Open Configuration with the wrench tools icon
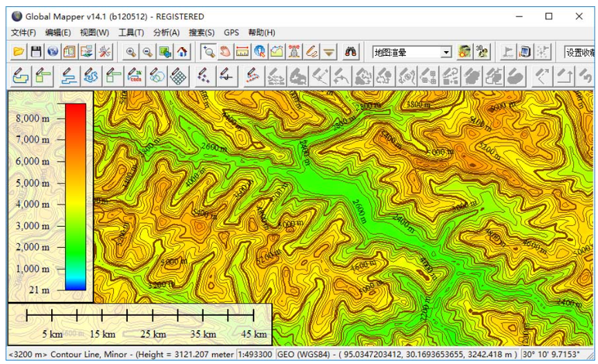Screen dimensions: 598x364 [x=104, y=52]
